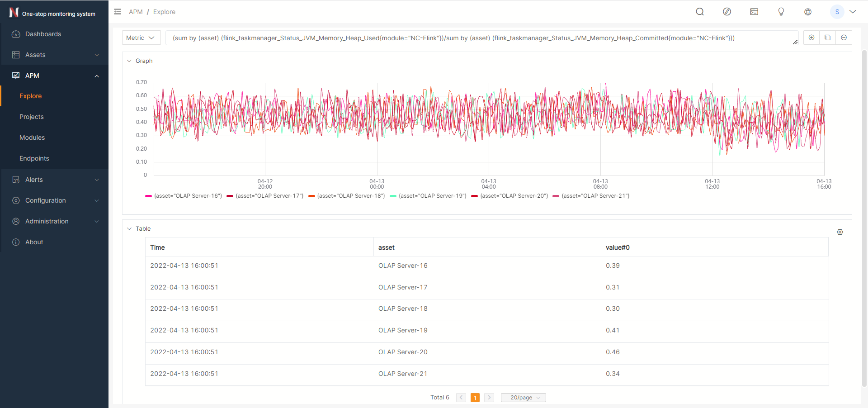Open the globe language selector

(808, 12)
